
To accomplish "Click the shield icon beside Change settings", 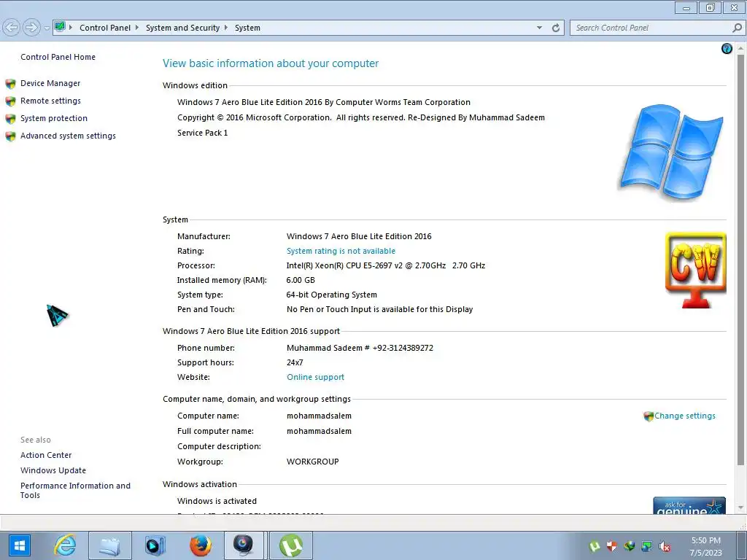I will [x=648, y=416].
